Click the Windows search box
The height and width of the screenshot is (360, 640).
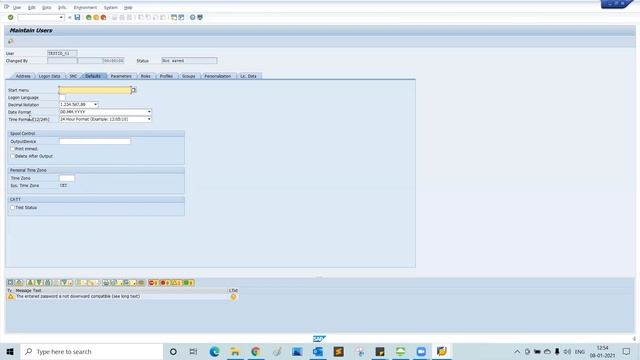pyautogui.click(x=92, y=351)
